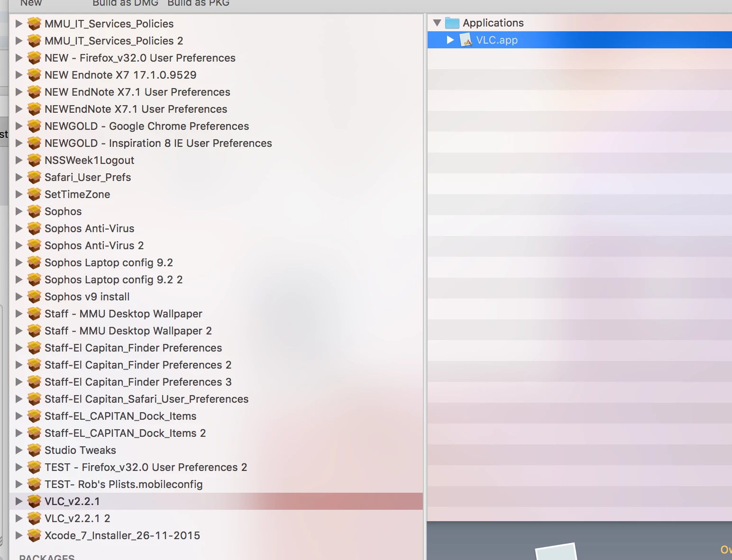
Task: Click the Xcode_7_Installer_26-11-2015 package icon
Action: pyautogui.click(x=34, y=535)
